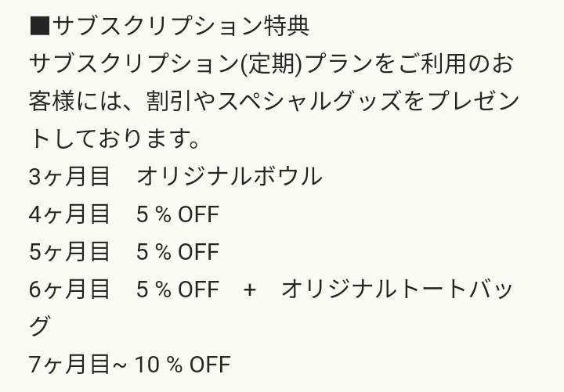The width and height of the screenshot is (564, 392).
Task: Click the black square bullet before the heading
Action: pyautogui.click(x=40, y=26)
